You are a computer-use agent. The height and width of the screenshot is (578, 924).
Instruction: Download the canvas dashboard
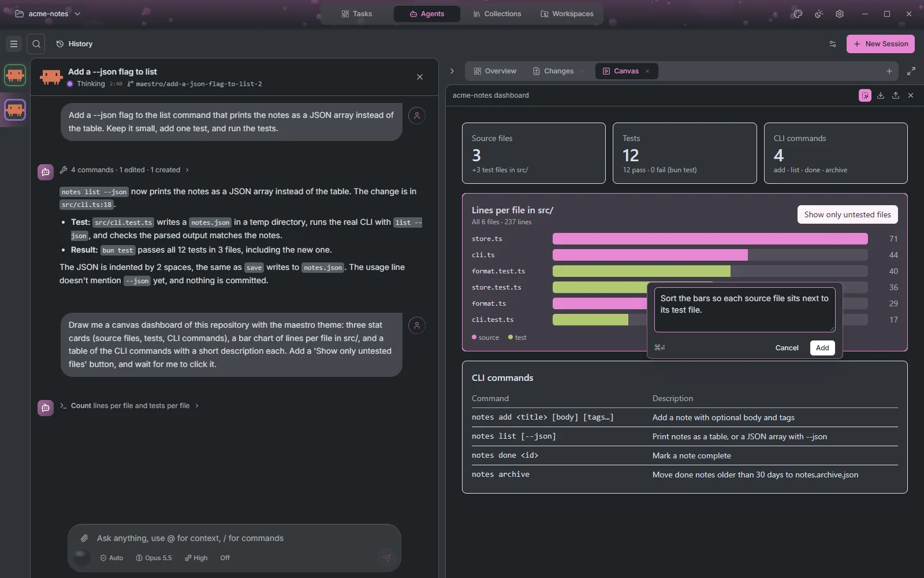(x=881, y=95)
